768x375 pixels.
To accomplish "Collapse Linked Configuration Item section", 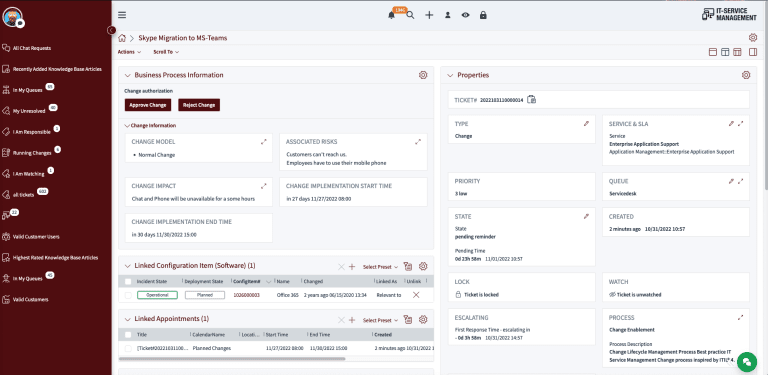I will pyautogui.click(x=127, y=266).
